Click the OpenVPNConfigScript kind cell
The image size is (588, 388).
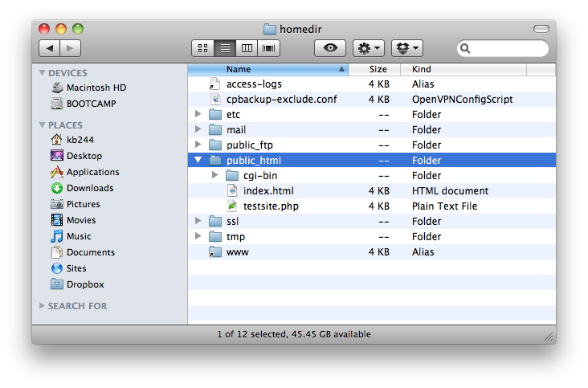point(462,100)
